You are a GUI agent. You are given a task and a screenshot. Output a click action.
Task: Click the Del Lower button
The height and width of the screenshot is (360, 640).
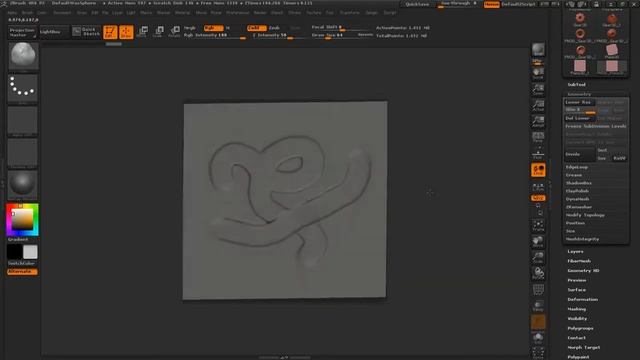[x=580, y=118]
